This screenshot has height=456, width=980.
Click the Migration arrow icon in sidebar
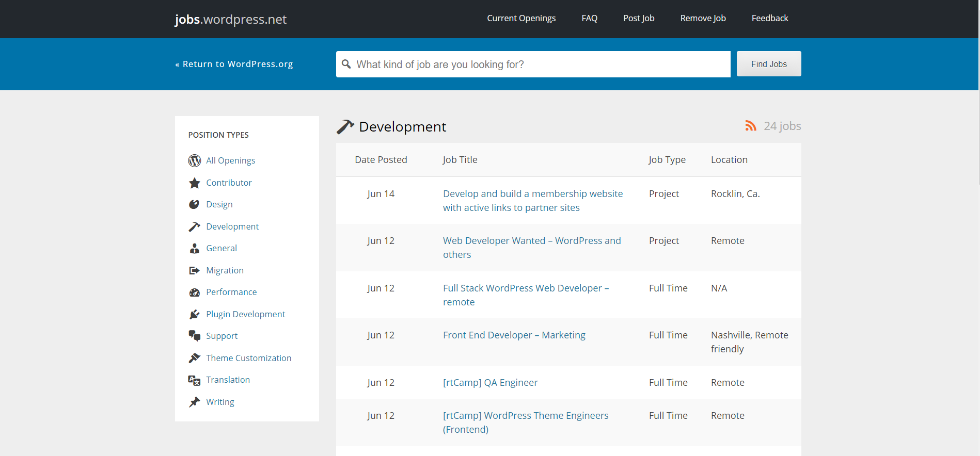point(194,271)
